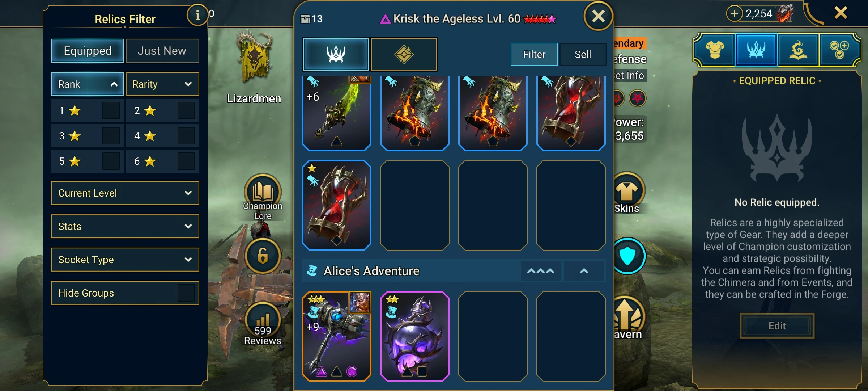Image resolution: width=868 pixels, height=391 pixels.
Task: Select the Just New filter tab
Action: pos(162,51)
